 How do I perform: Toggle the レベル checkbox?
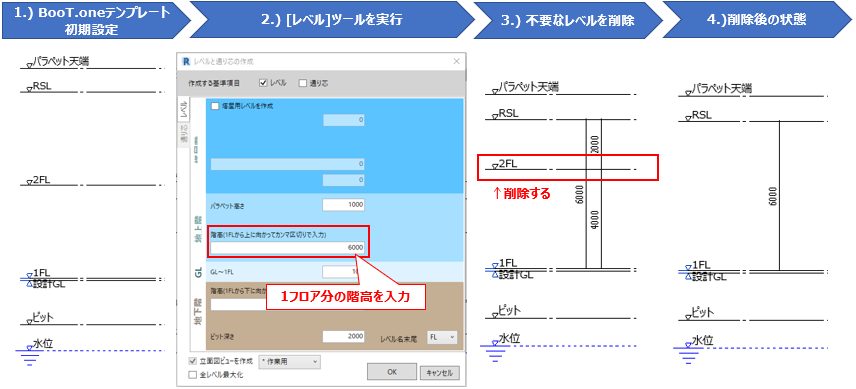point(263,83)
